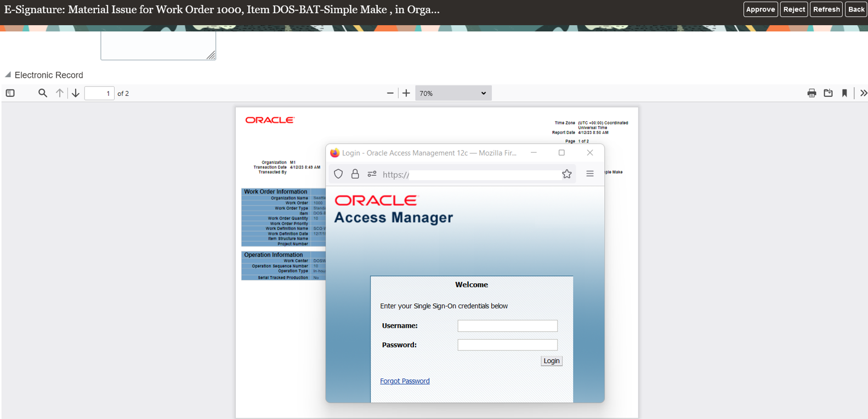Open Firefox hamburger application menu
868x419 pixels.
[x=590, y=174]
